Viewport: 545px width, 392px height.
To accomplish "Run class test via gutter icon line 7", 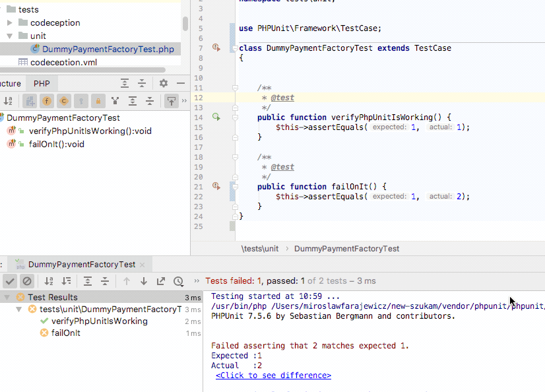I will 216,48.
